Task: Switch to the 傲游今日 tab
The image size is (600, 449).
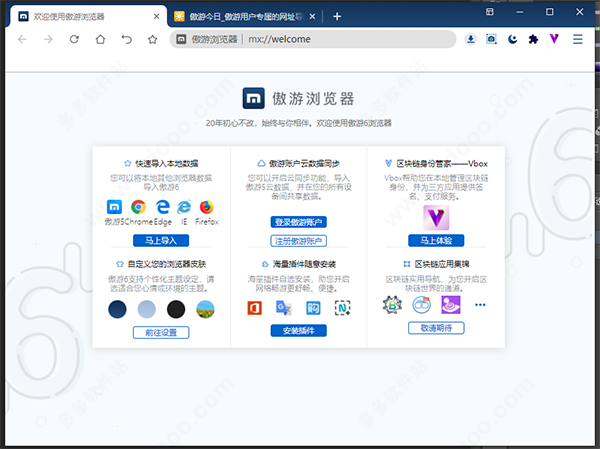Action: pos(245,16)
